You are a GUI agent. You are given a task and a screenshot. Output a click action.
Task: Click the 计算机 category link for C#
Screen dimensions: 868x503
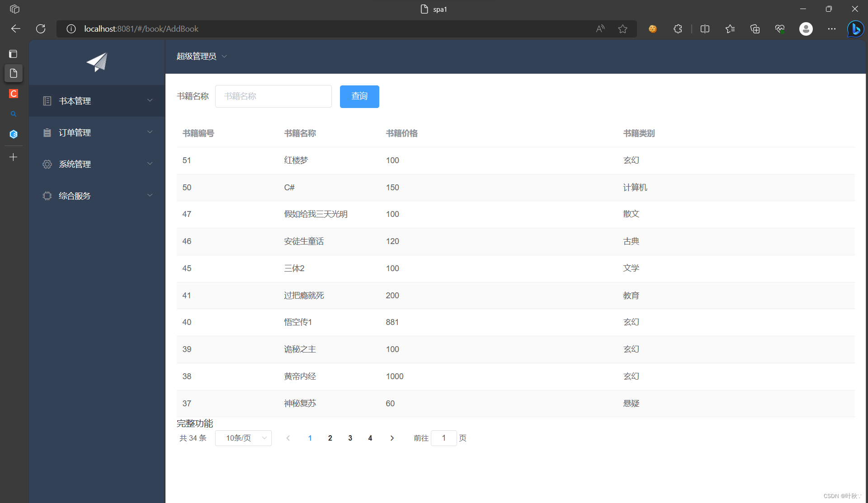[x=636, y=187]
